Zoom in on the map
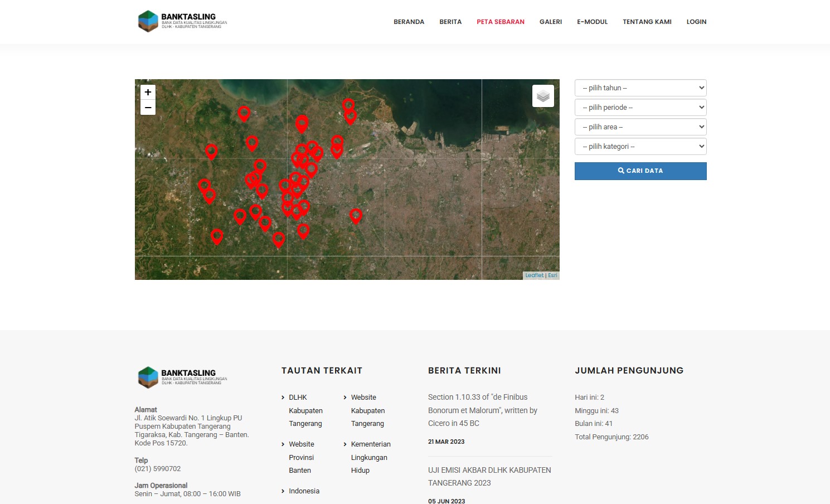This screenshot has height=504, width=830. tap(148, 93)
